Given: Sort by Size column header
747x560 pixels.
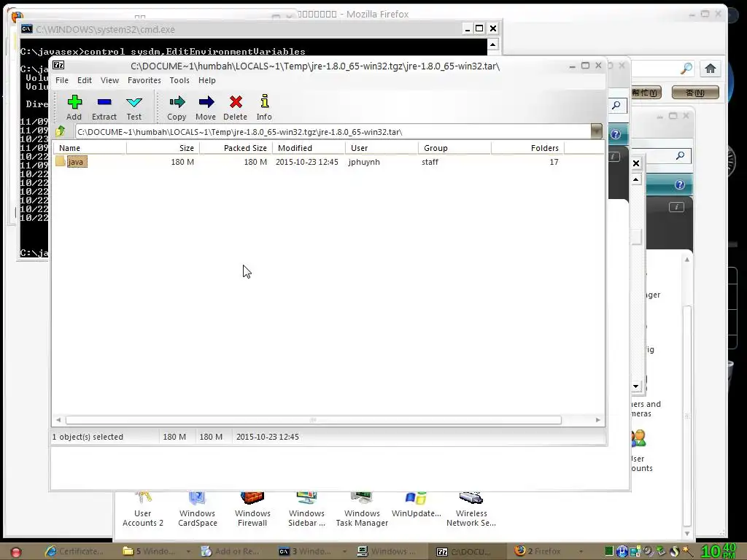Looking at the screenshot, I should (163, 148).
